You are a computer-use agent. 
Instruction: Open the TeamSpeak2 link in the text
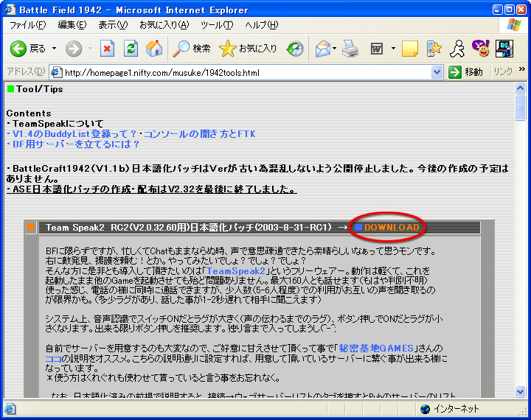pyautogui.click(x=236, y=270)
